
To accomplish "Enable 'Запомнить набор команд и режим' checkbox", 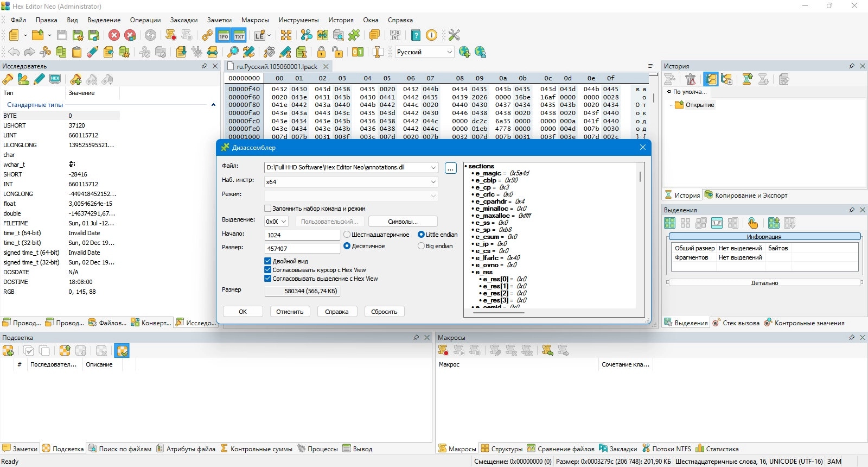I will tap(268, 209).
